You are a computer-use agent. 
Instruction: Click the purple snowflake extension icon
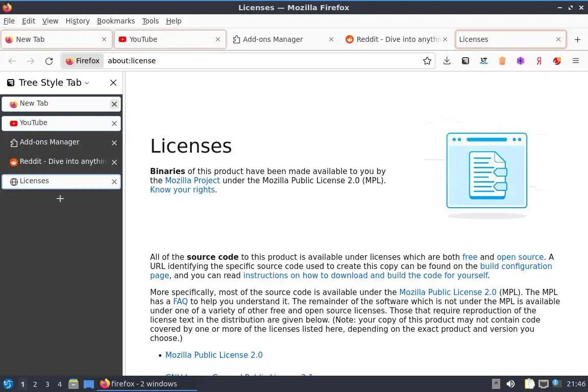coord(521,61)
